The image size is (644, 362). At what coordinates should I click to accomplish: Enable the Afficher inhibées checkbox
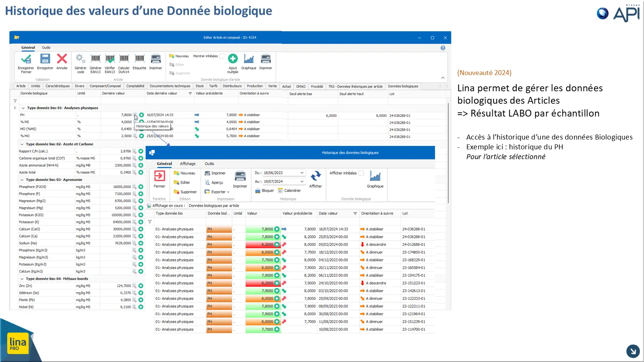pyautogui.click(x=361, y=173)
